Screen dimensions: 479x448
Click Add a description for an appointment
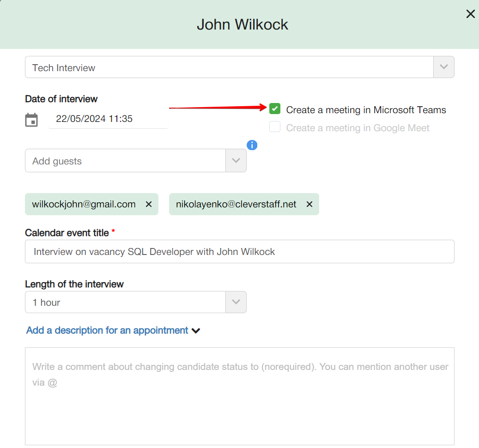(107, 330)
